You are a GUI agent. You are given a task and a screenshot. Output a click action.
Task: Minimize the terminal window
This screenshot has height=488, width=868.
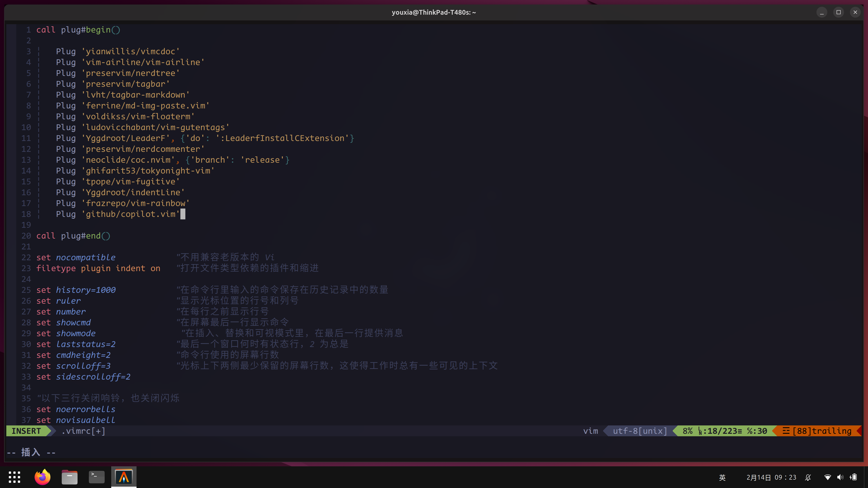point(821,12)
